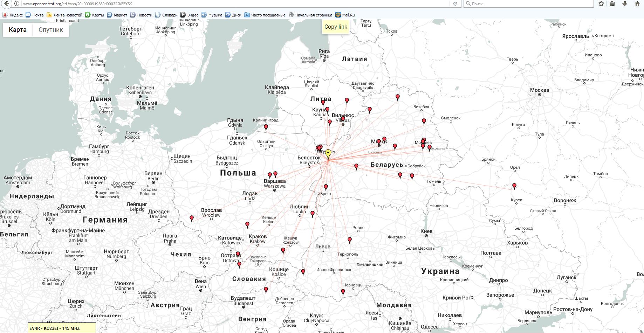644x333 pixels.
Task: Open the Маркет bookmark
Action: [x=117, y=15]
